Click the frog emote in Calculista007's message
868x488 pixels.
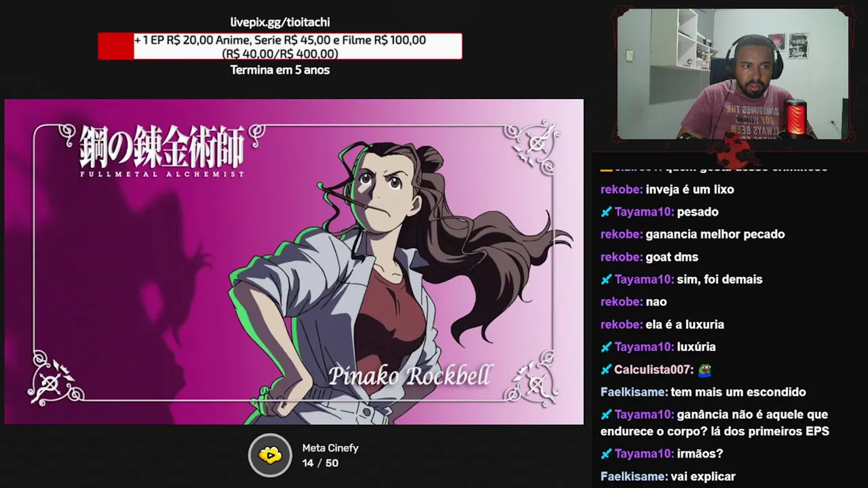705,370
